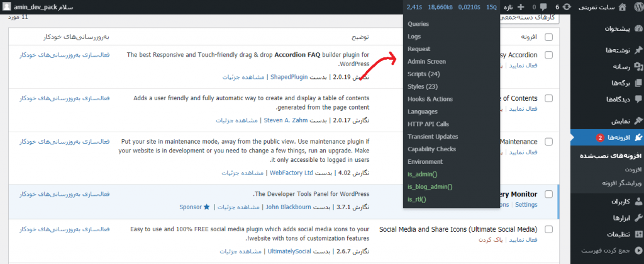This screenshot has width=644, height=264.
Task: Check the Easy Accordion plugin checkbox
Action: click(548, 55)
